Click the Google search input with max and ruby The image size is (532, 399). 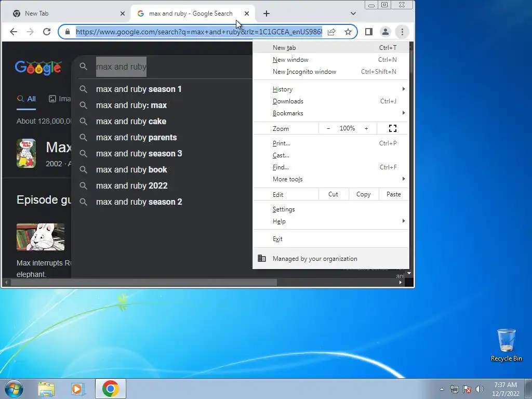point(173,66)
